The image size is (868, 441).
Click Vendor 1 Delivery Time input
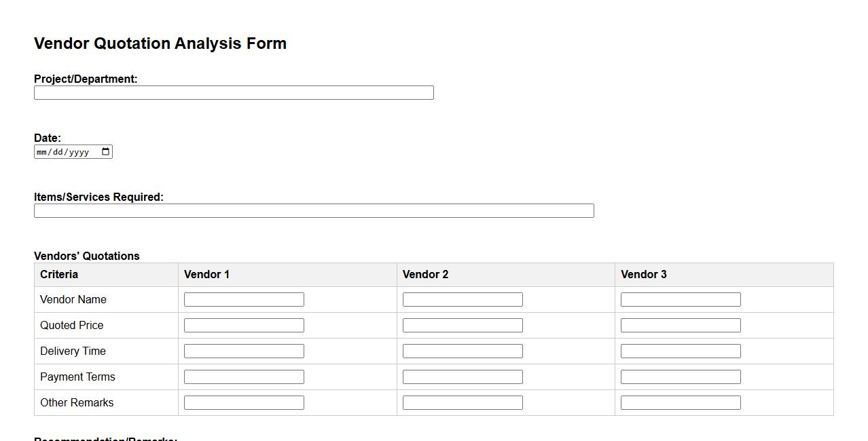point(244,351)
